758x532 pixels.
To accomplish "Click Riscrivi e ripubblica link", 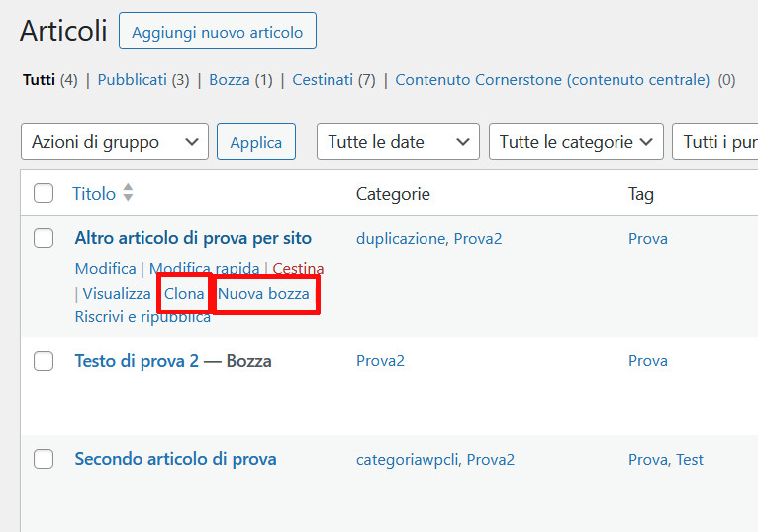I will point(142,317).
